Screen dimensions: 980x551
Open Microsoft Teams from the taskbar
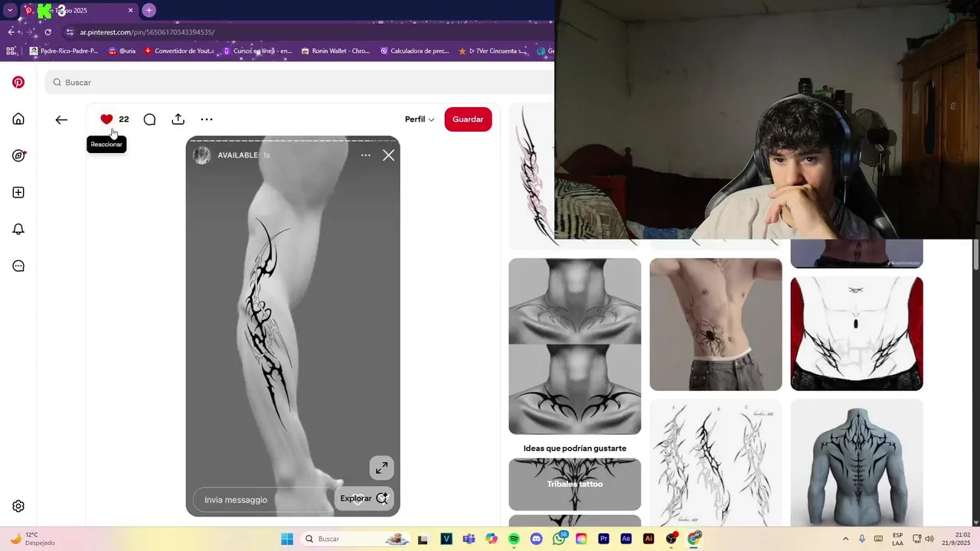click(469, 539)
